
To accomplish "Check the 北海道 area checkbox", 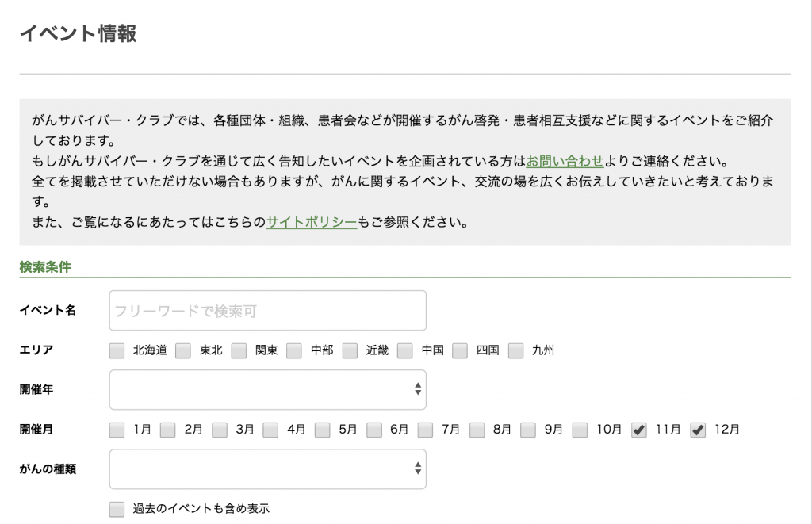I will pyautogui.click(x=117, y=350).
